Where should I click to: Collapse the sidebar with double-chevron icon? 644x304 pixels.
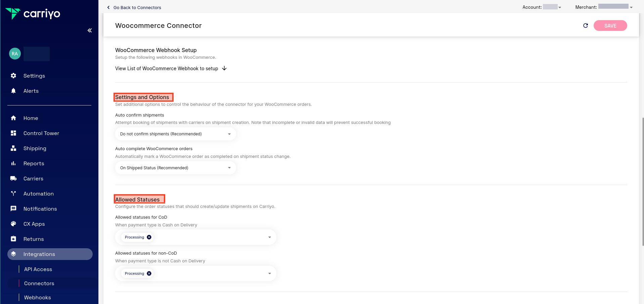[90, 31]
